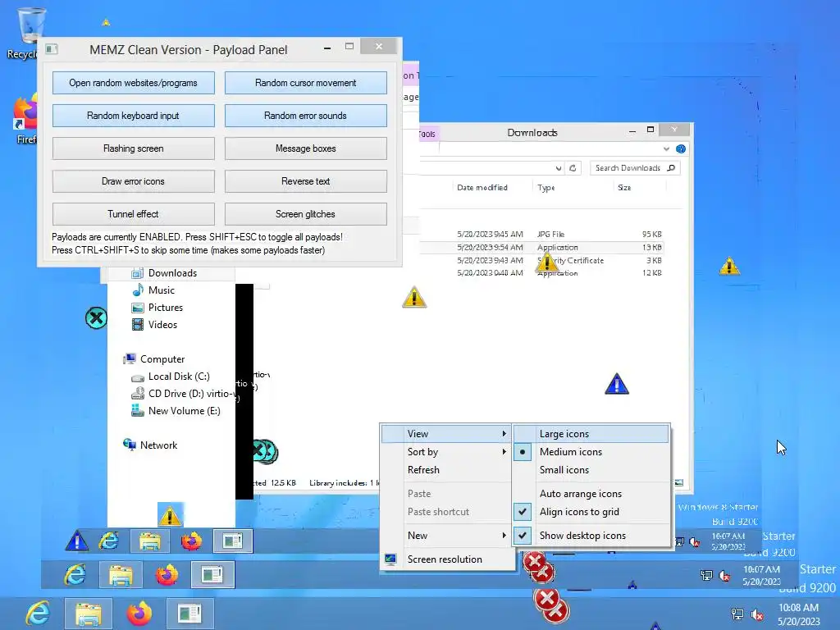Enable the Screen glitches payload

305,214
